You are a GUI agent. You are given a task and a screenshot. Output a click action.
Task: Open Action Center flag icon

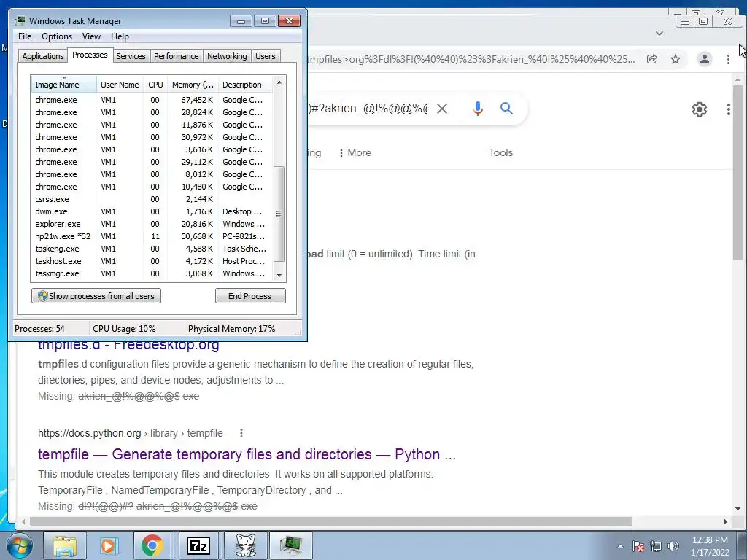[x=638, y=546]
